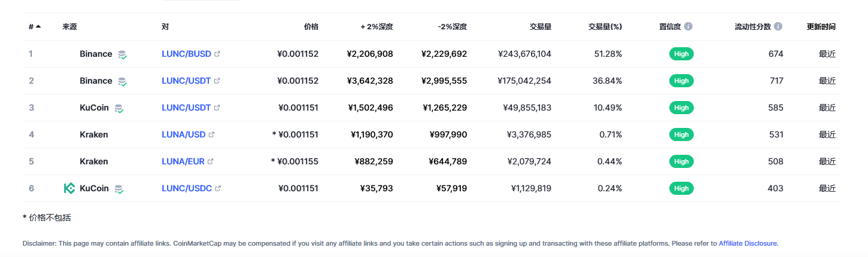Screen dimensions: 868x257
Task: Sort by the 价格 column header
Action: [x=311, y=27]
